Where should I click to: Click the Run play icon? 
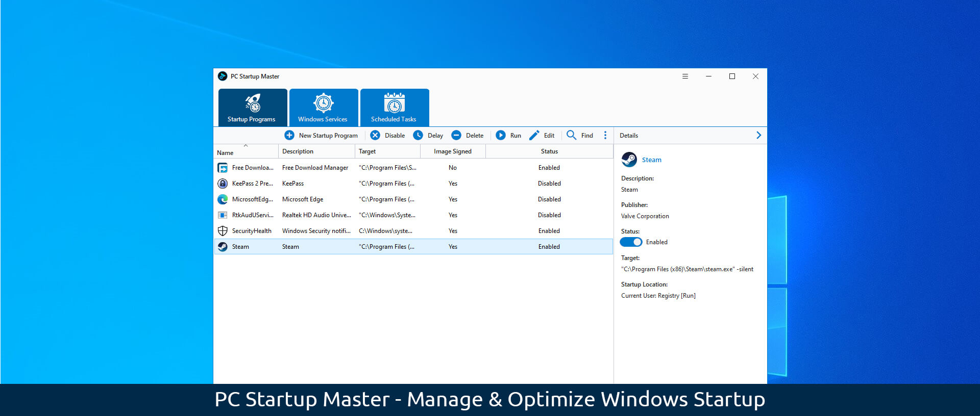pos(501,135)
